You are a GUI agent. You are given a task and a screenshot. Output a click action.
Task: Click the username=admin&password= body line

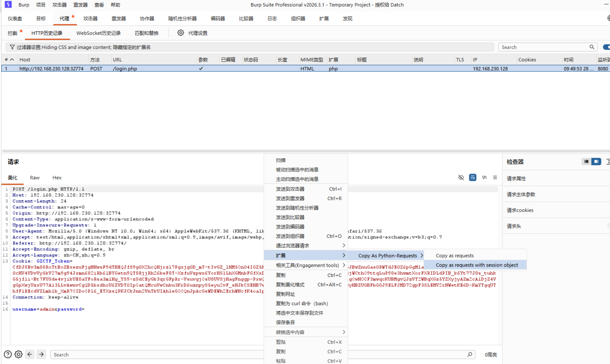point(48,309)
